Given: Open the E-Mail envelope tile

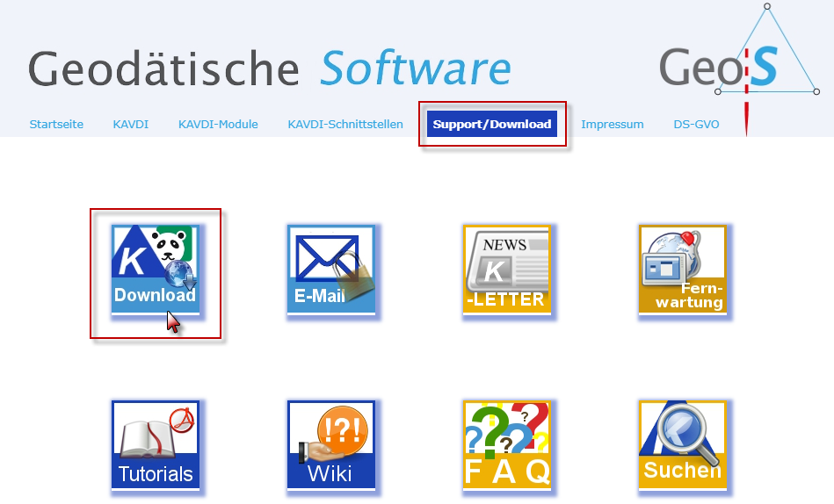Looking at the screenshot, I should click(330, 270).
